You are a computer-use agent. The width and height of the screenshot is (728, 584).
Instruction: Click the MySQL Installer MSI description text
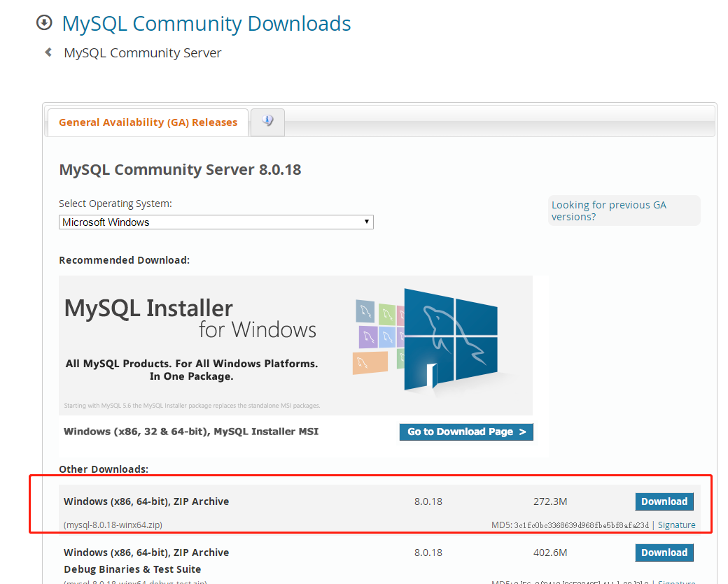point(191,432)
